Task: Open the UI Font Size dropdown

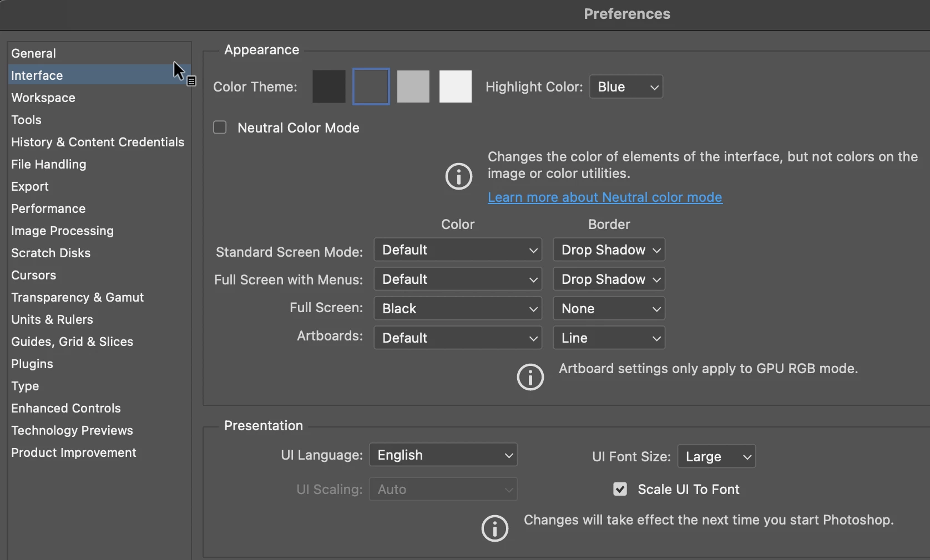Action: coord(716,457)
